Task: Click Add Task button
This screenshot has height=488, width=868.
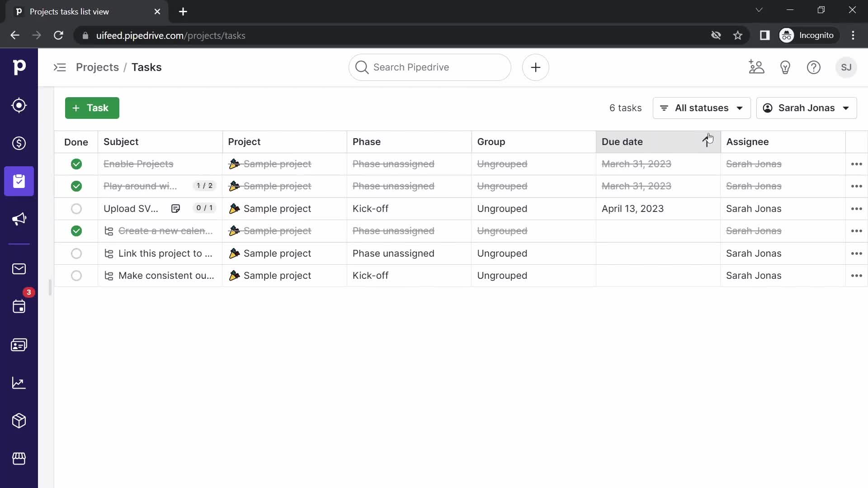Action: [91, 108]
